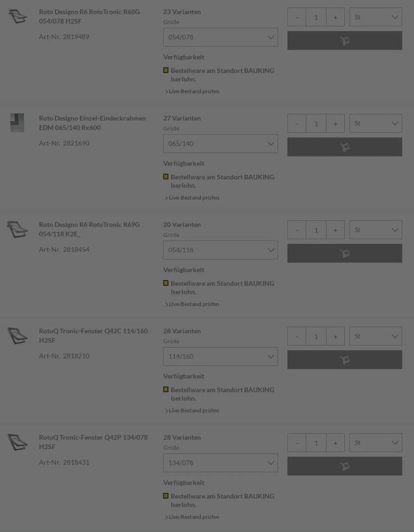Image resolution: width=414 pixels, height=532 pixels.
Task: Click Live-Bestand prüfen for RotoQ Q42P
Action: coord(194,517)
